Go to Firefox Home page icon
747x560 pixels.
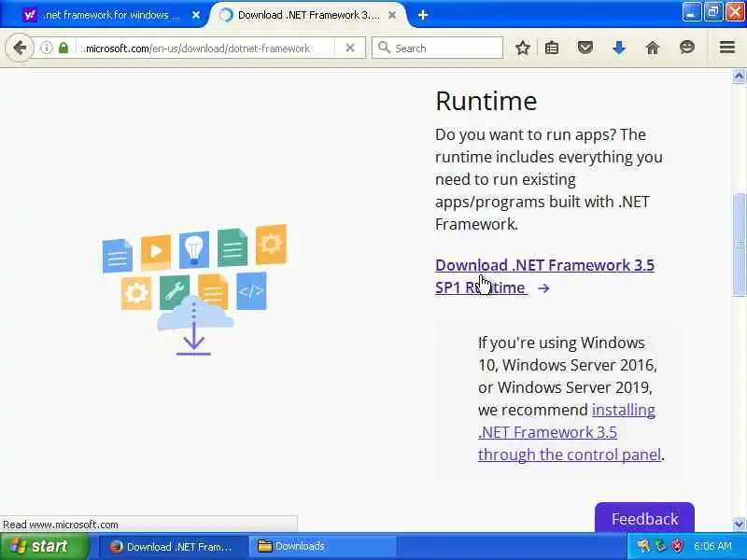coord(653,48)
